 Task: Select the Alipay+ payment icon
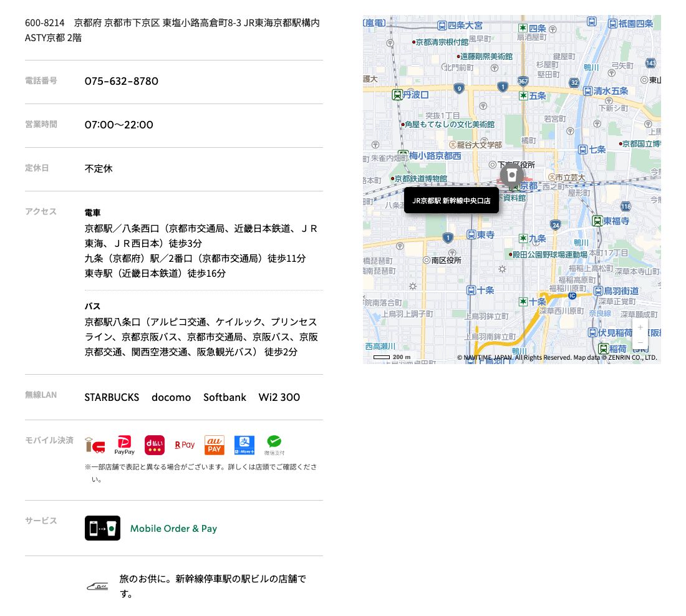[244, 445]
